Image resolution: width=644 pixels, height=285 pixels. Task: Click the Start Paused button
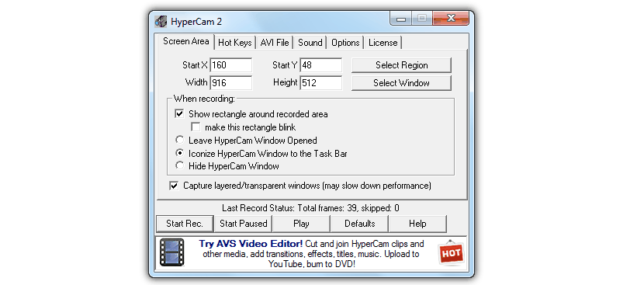click(x=243, y=224)
